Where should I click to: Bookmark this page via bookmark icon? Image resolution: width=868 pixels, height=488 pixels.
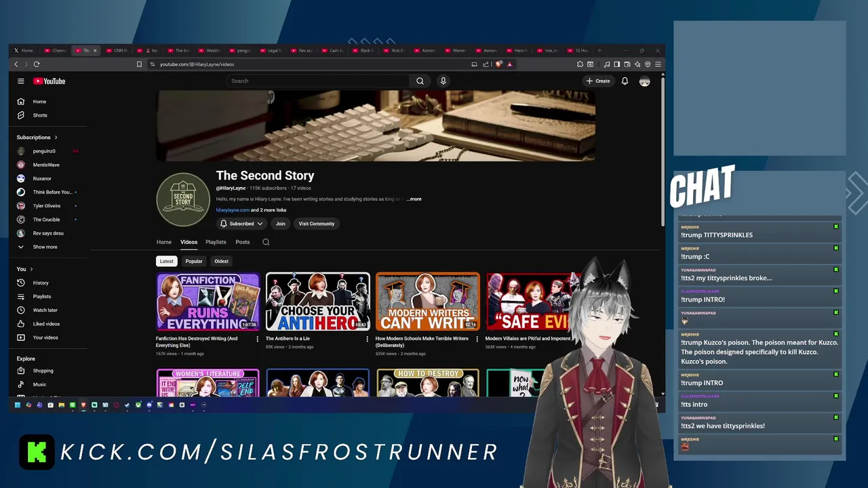click(x=139, y=64)
